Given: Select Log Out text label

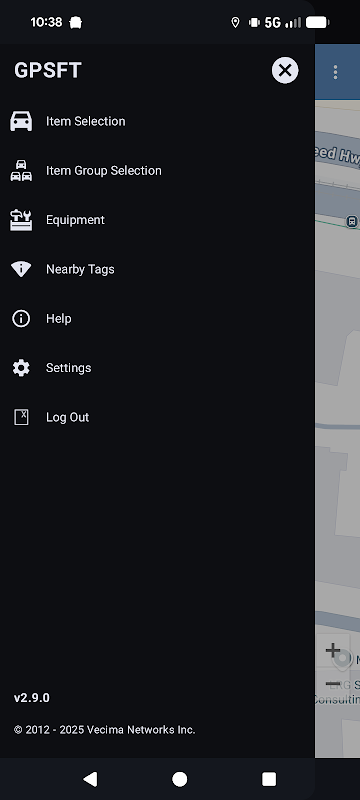Looking at the screenshot, I should point(68,417).
